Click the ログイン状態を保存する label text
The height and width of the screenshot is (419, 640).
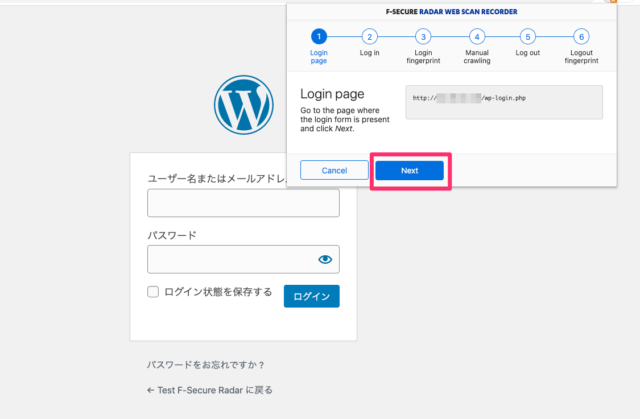pos(218,292)
